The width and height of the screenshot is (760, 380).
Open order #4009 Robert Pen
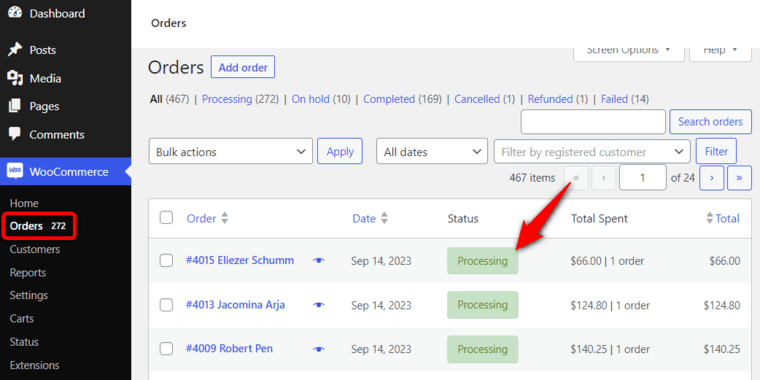coord(229,348)
